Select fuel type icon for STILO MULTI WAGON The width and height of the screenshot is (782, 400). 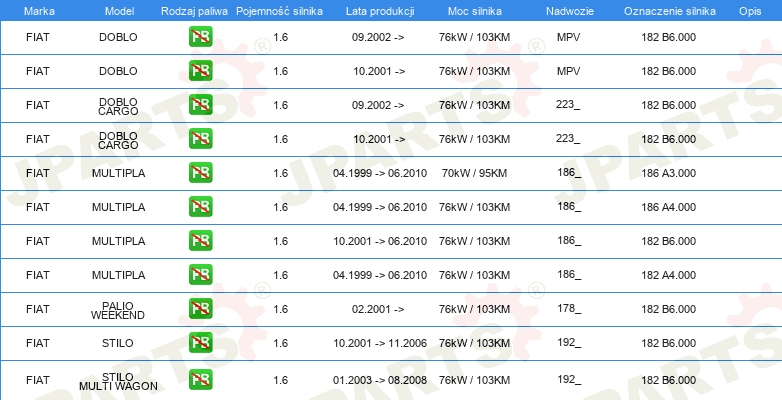click(x=200, y=380)
